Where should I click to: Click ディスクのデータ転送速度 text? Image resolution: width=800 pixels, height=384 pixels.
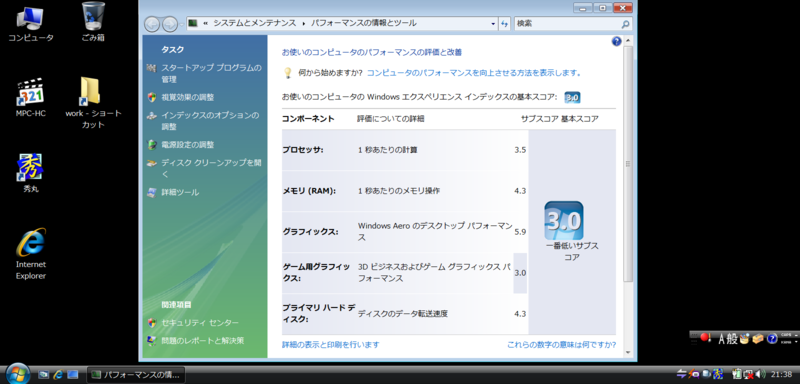pos(403,314)
